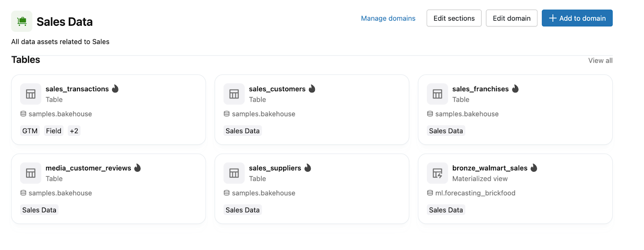Select the GTM tag on sales_transactions
Screen dimensions: 644x250
click(x=30, y=131)
